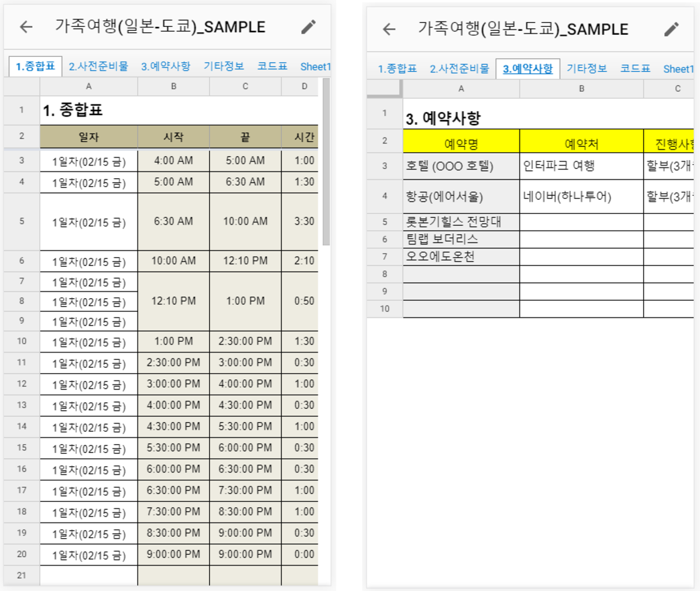
Task: Click the vertical scrollbar in left spreadsheet
Action: click(x=327, y=161)
